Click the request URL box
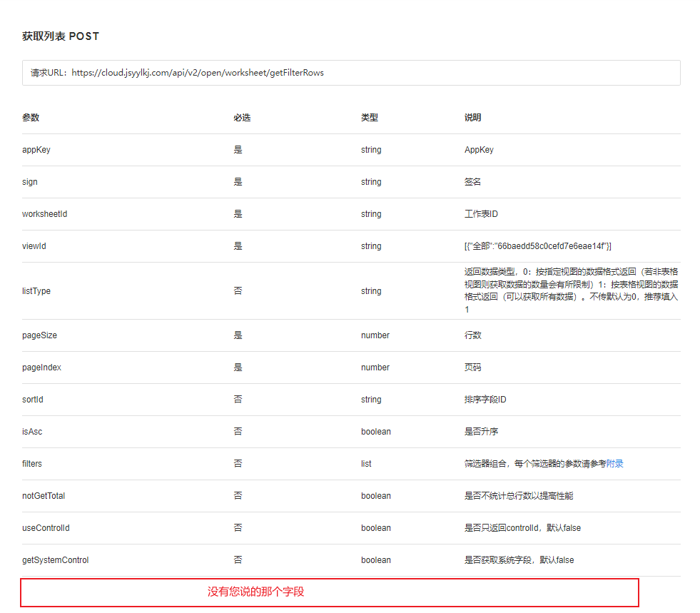This screenshot has height=613, width=700. tap(350, 73)
